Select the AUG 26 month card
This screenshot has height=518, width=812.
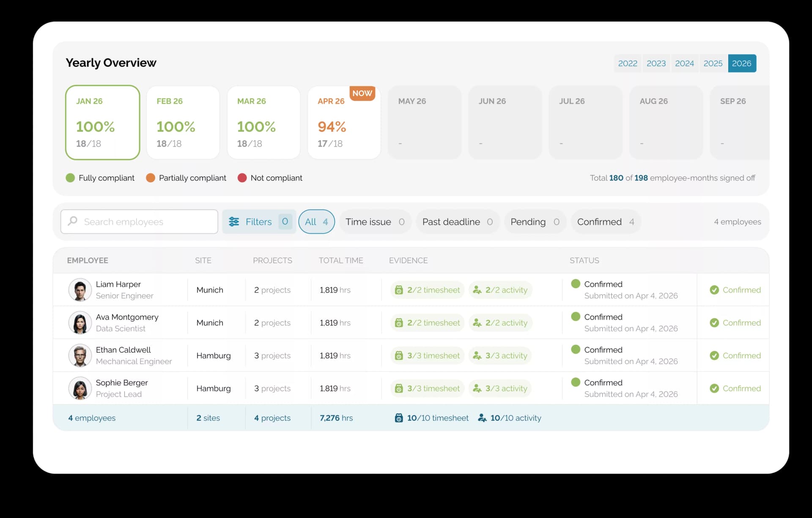(666, 123)
